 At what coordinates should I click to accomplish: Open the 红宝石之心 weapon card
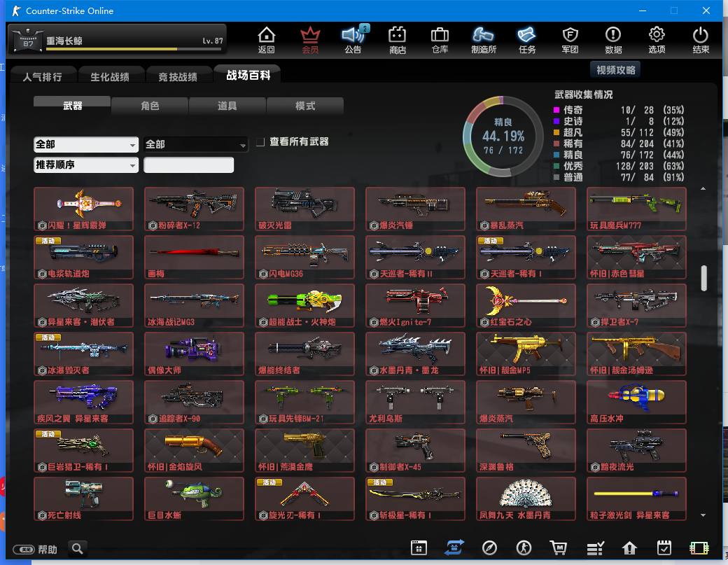[x=526, y=305]
